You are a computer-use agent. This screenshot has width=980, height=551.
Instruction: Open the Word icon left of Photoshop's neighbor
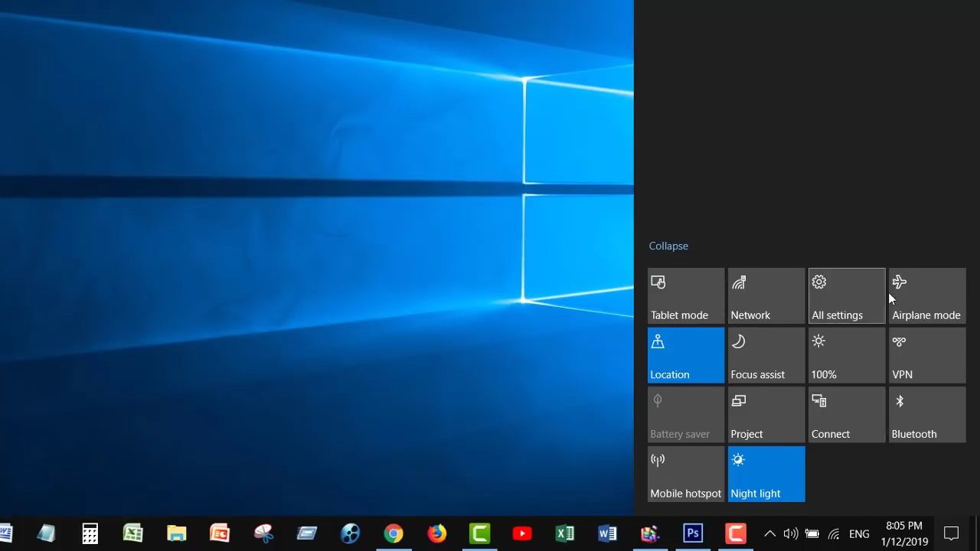click(608, 533)
